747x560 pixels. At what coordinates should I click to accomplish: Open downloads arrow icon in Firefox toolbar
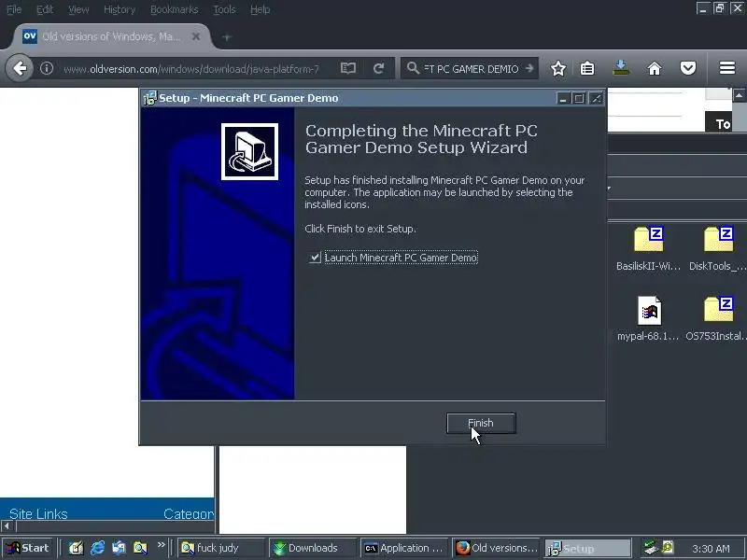coord(621,68)
